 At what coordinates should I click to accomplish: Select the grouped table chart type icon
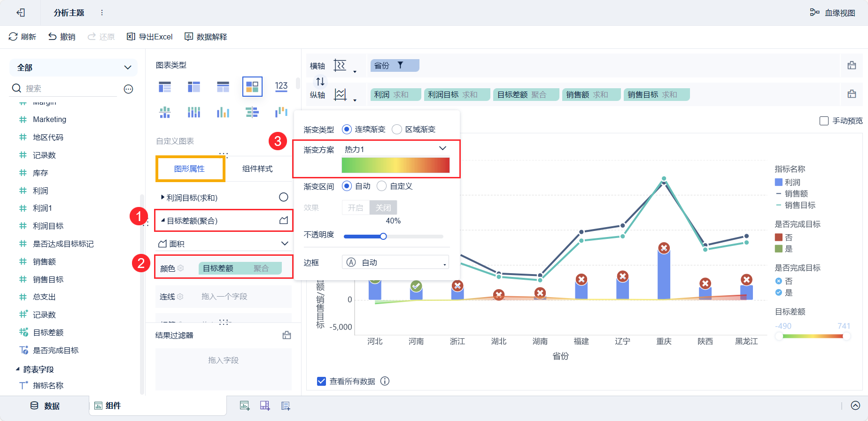coord(165,87)
